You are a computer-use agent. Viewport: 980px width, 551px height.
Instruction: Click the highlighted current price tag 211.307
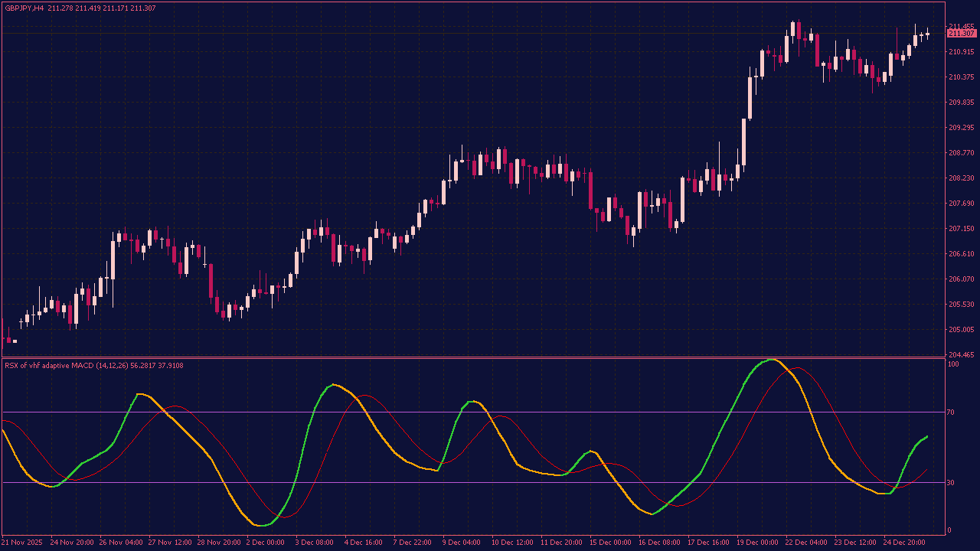tap(961, 34)
